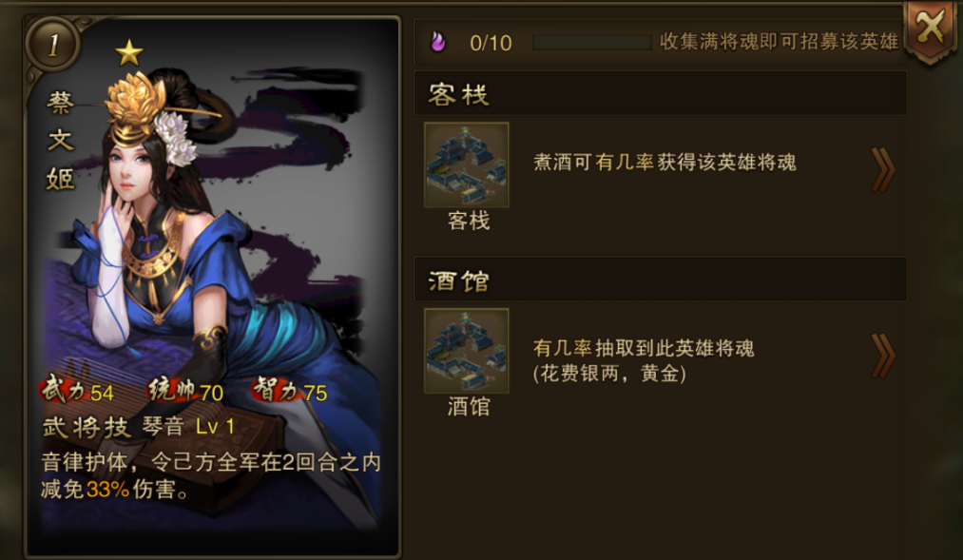
Task: Tap 煮酒可有几率获得该英雄将魂 text row
Action: [664, 162]
